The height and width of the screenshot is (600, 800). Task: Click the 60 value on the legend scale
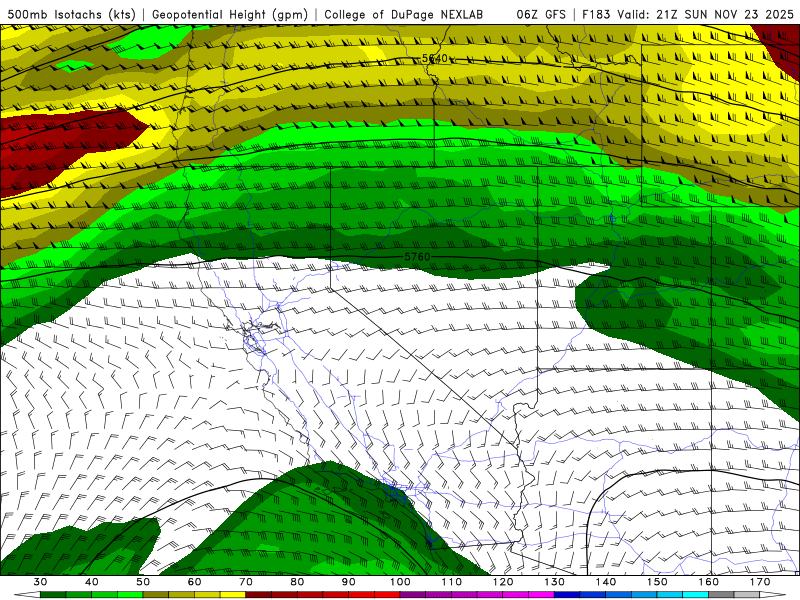pyautogui.click(x=195, y=582)
